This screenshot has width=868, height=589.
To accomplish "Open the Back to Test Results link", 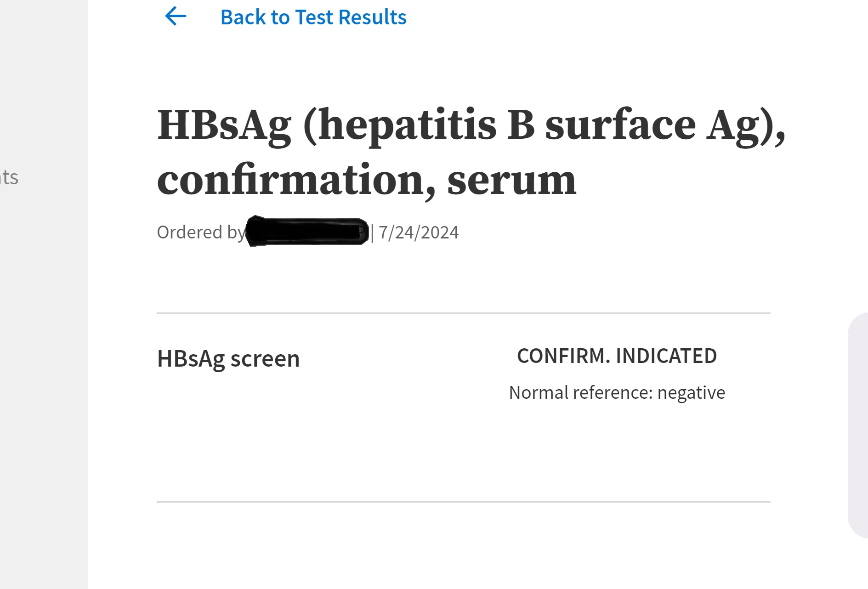I will coord(313,17).
